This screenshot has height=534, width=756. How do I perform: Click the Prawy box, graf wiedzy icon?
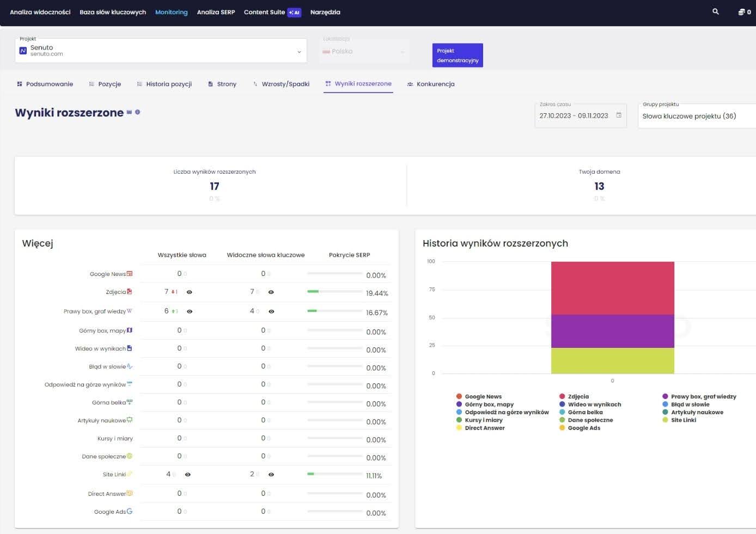click(130, 311)
